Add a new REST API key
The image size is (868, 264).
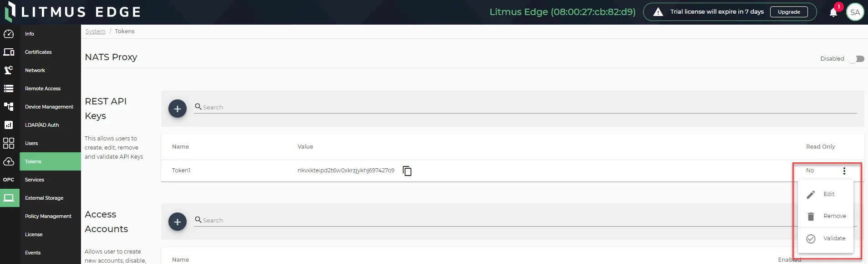pos(178,109)
